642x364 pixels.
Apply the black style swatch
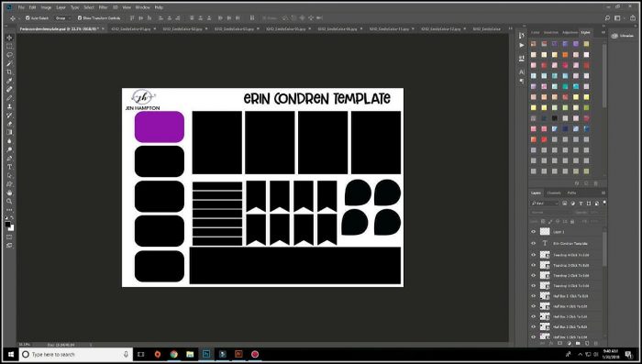(x=554, y=118)
